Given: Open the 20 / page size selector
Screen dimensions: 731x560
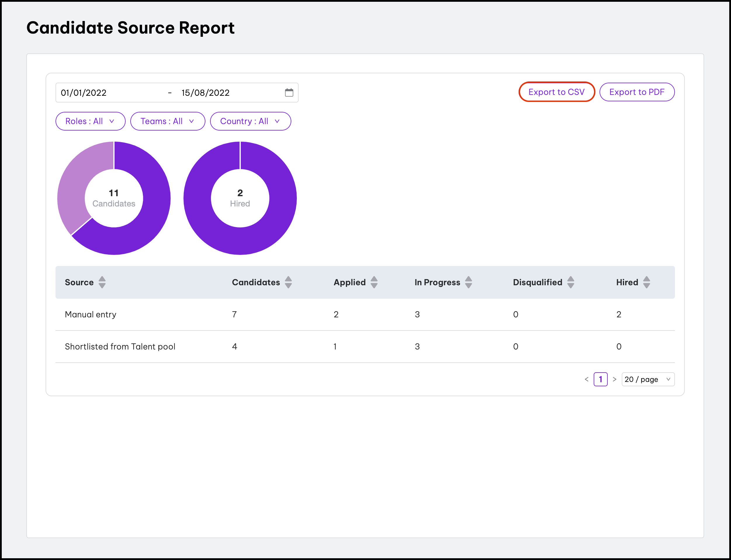Looking at the screenshot, I should pos(648,379).
